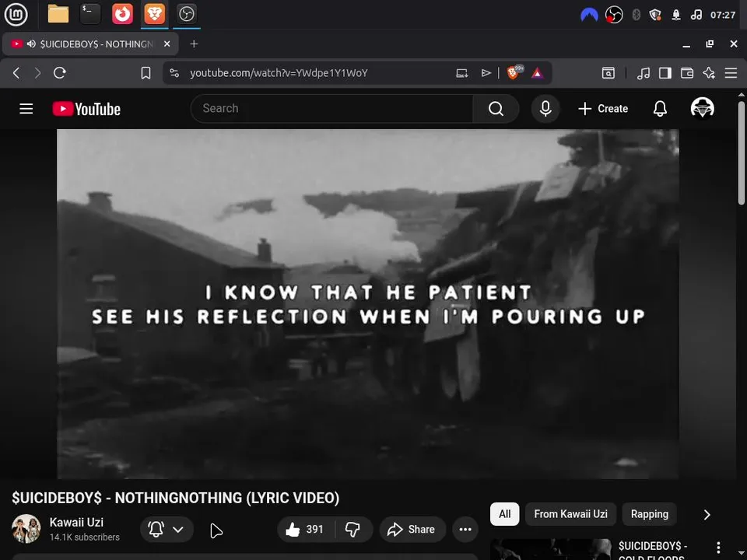The image size is (747, 560).
Task: Open the YouTube guide menu
Action: coord(26,109)
